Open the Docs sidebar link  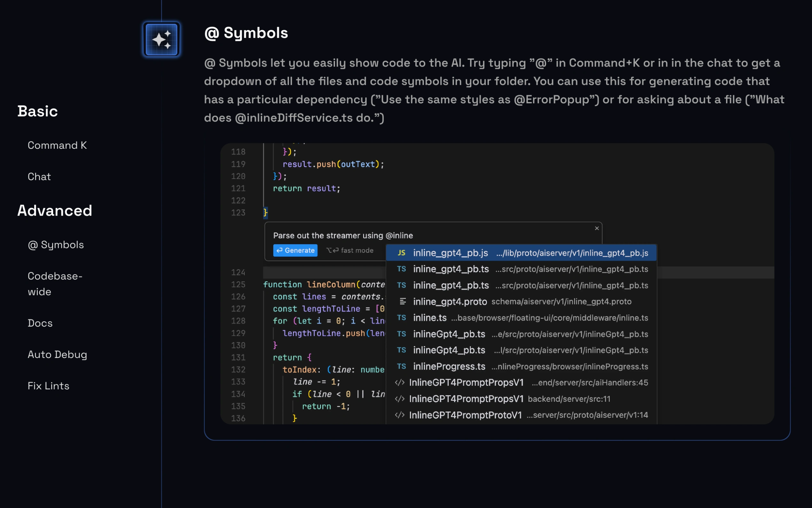click(40, 323)
